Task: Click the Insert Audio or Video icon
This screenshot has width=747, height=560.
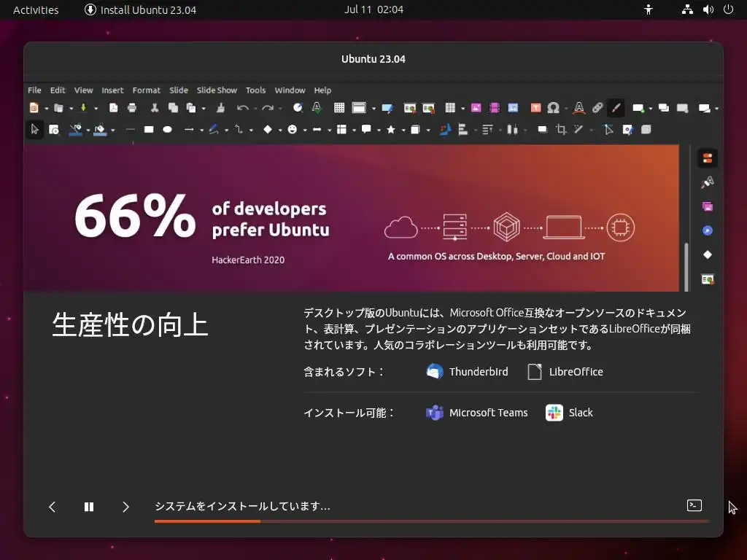Action: tap(494, 108)
